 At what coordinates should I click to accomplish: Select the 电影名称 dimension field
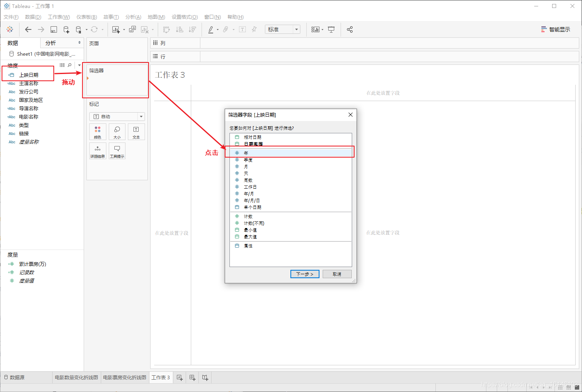(29, 117)
